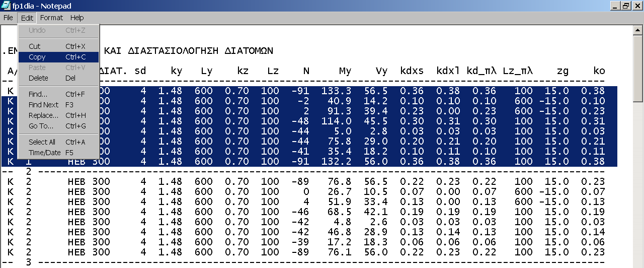Click the column header 'kdxl'
Viewport: 644px width, 268px height.
448,71
